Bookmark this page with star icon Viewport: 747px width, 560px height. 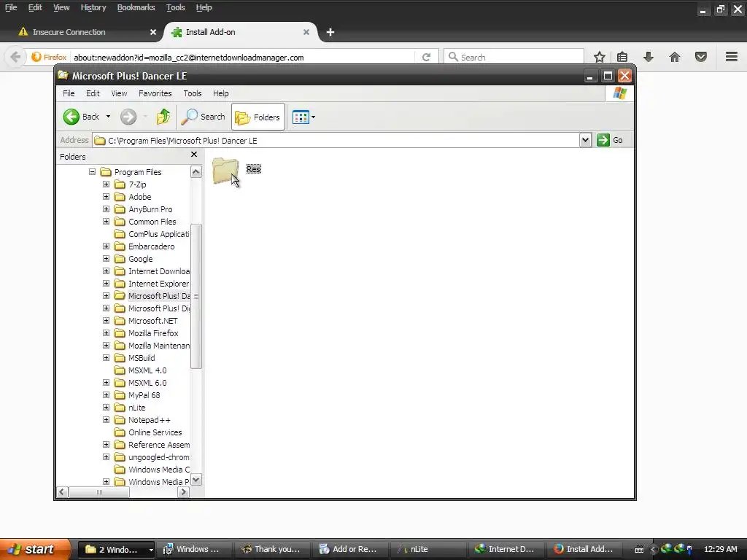[600, 57]
